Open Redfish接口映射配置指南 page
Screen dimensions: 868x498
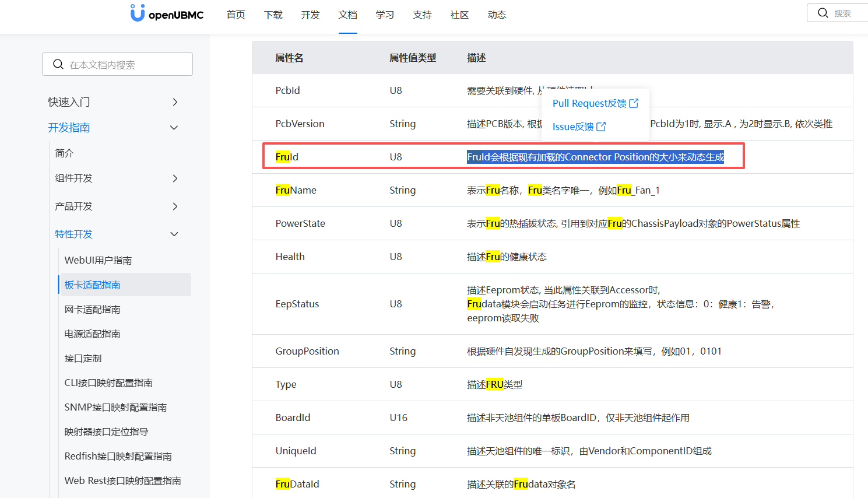pos(118,457)
